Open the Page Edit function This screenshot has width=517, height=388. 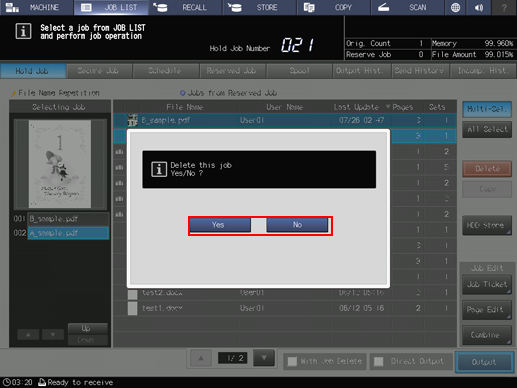pos(487,310)
